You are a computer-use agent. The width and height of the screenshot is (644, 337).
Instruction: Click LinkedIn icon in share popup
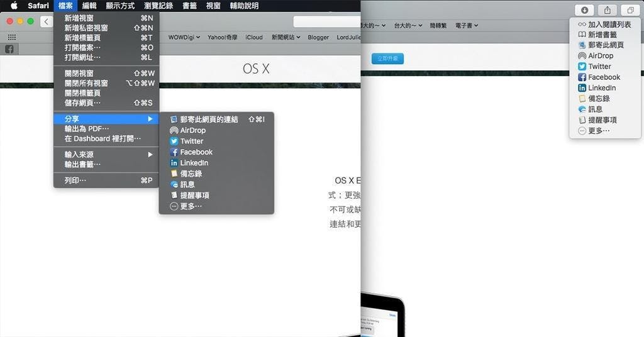(582, 88)
